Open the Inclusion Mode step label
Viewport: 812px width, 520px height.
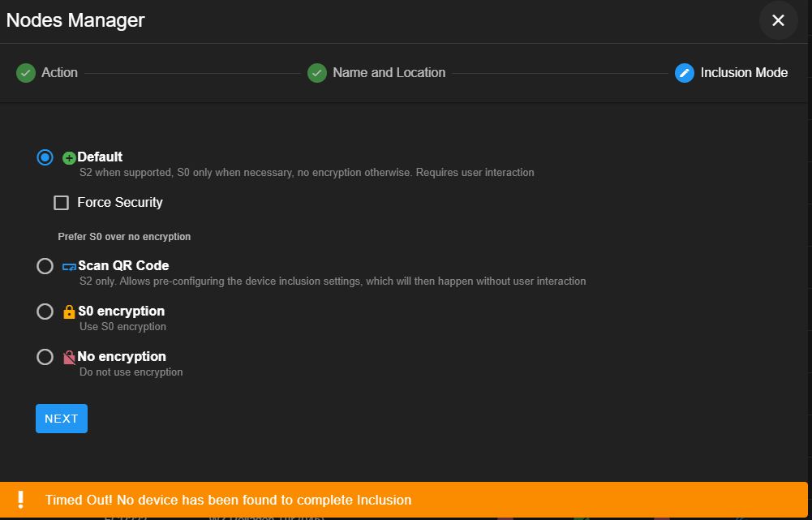(744, 72)
